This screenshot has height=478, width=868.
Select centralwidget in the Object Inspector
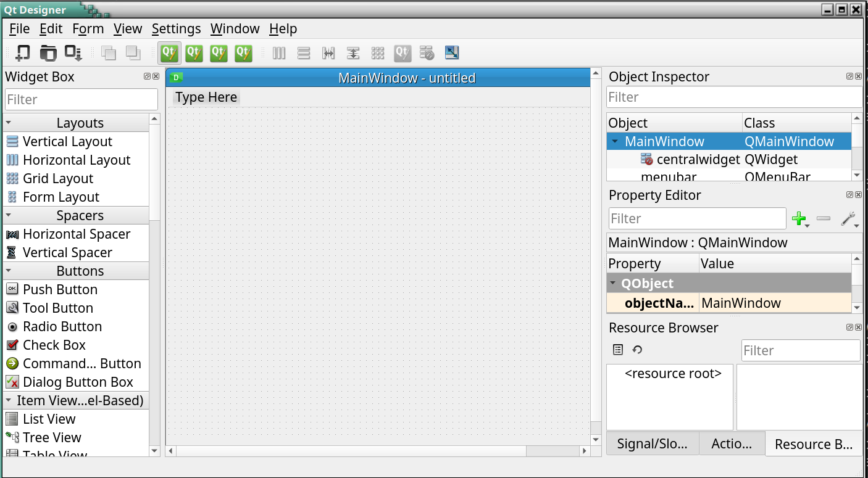[698, 159]
